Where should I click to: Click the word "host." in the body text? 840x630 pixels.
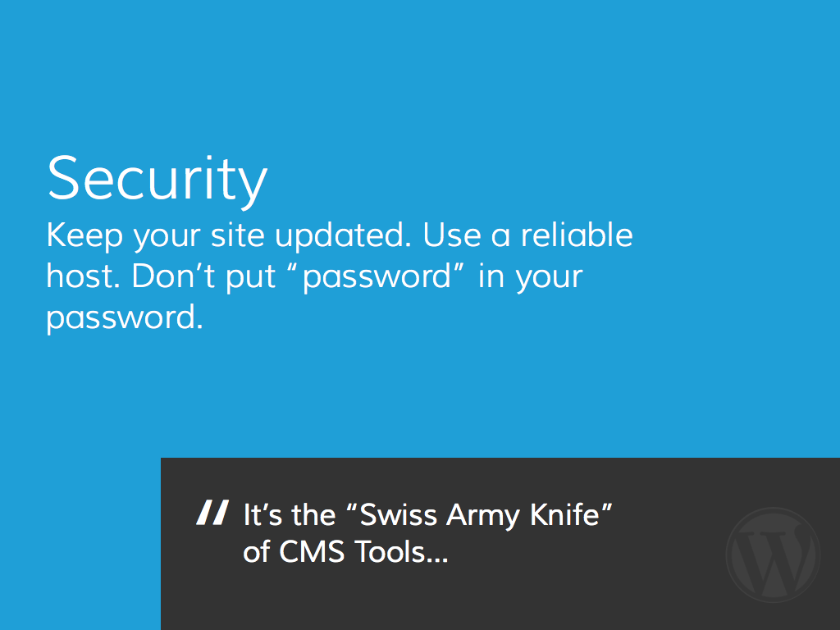84,276
